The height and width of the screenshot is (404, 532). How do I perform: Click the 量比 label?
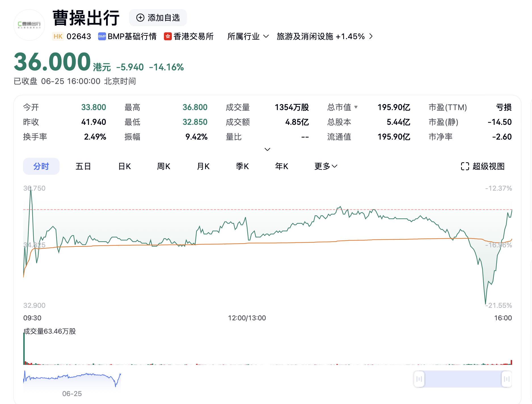pos(234,137)
